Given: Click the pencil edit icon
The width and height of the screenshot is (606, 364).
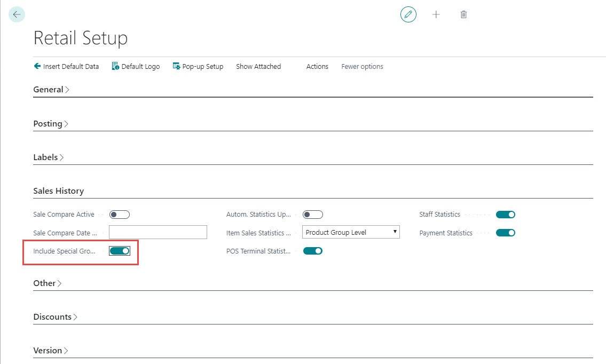Looking at the screenshot, I should [408, 14].
